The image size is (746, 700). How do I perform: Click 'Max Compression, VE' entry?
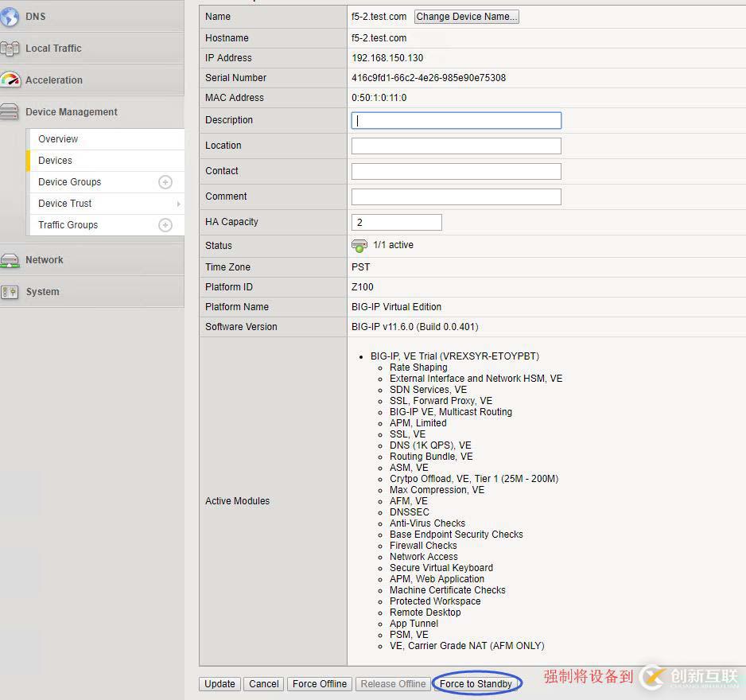point(437,490)
